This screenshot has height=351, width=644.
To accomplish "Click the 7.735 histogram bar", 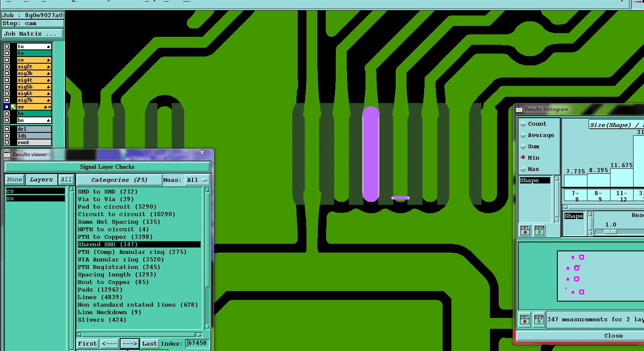I will click(x=575, y=181).
